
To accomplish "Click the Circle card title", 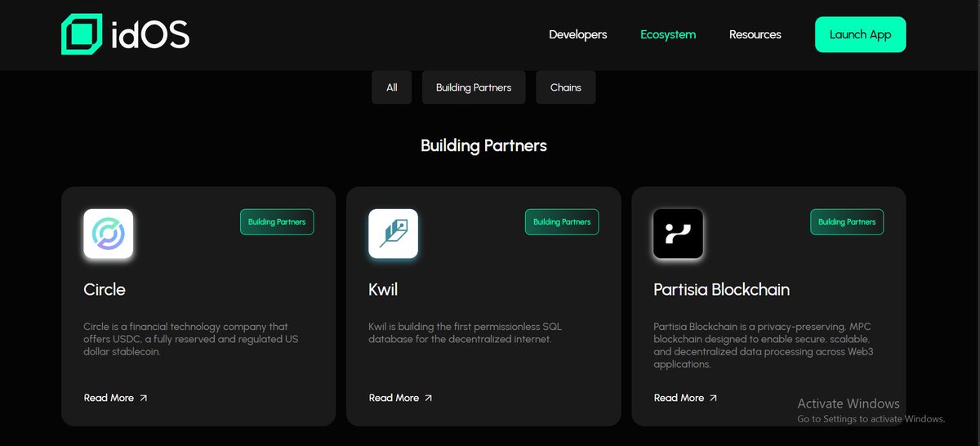I will click(x=105, y=289).
